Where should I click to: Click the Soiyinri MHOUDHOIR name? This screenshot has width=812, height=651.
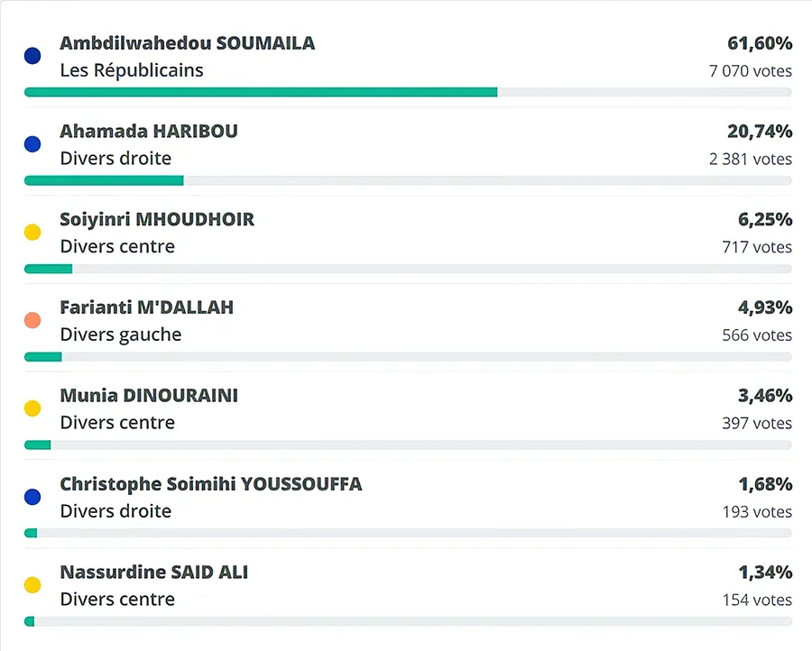(157, 219)
